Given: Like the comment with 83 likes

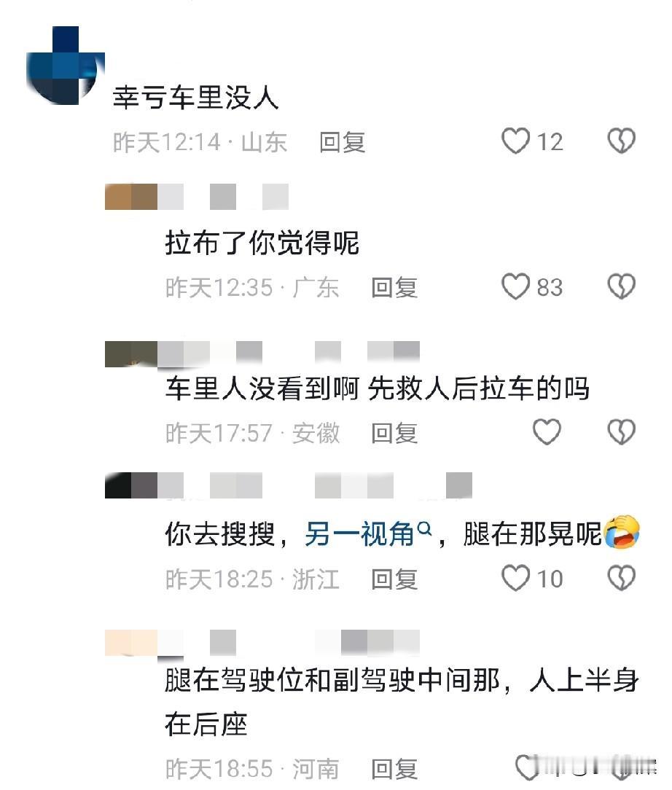Looking at the screenshot, I should (x=516, y=286).
